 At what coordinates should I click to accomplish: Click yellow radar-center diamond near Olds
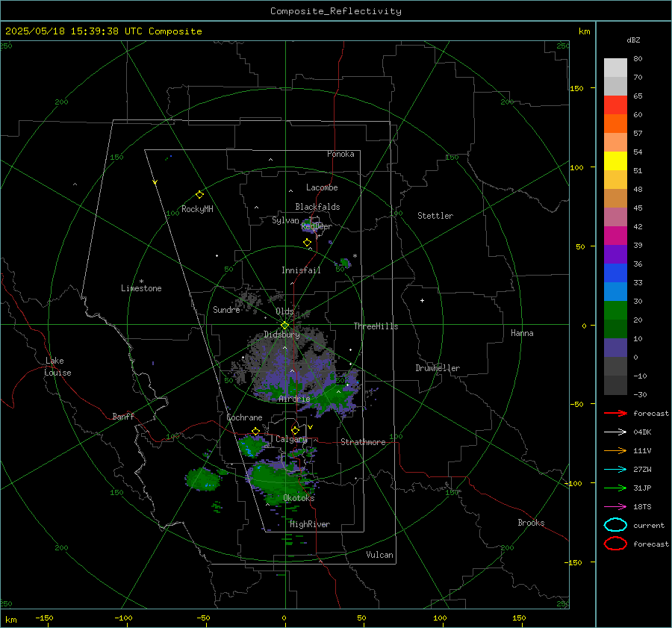coord(284,326)
